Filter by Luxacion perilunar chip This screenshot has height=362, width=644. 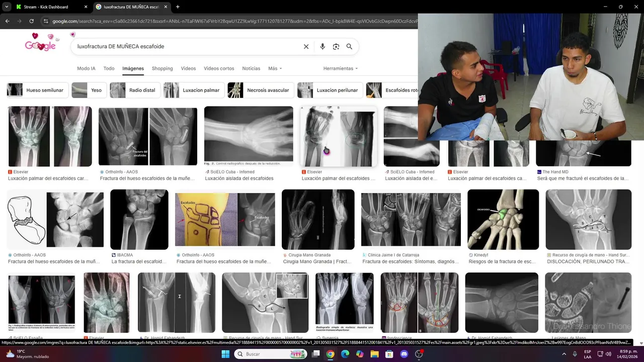coord(330,90)
